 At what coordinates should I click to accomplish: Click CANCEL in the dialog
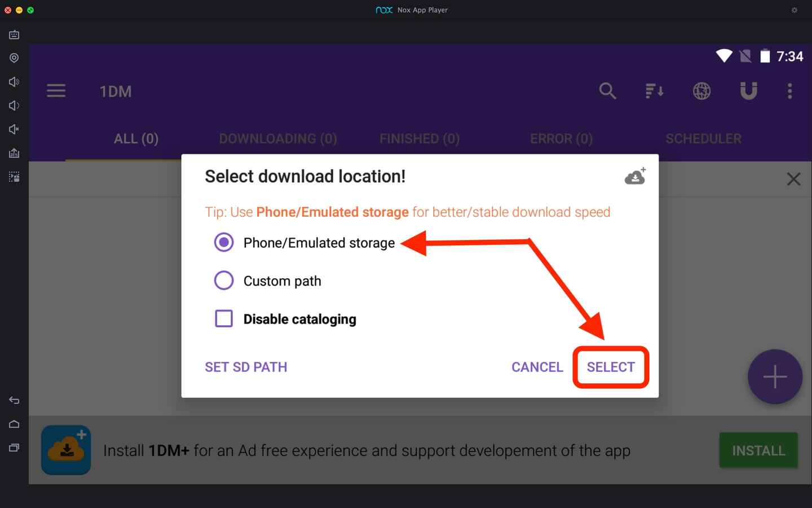[x=537, y=367]
